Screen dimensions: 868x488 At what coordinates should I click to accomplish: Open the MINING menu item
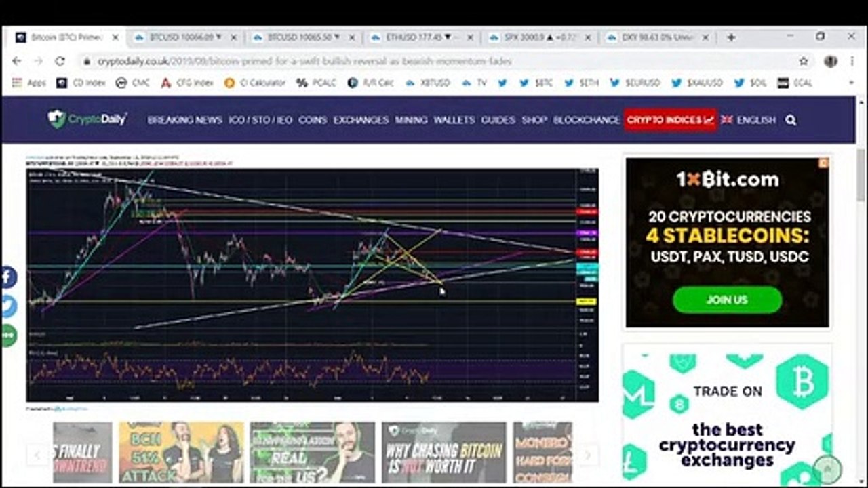point(411,120)
